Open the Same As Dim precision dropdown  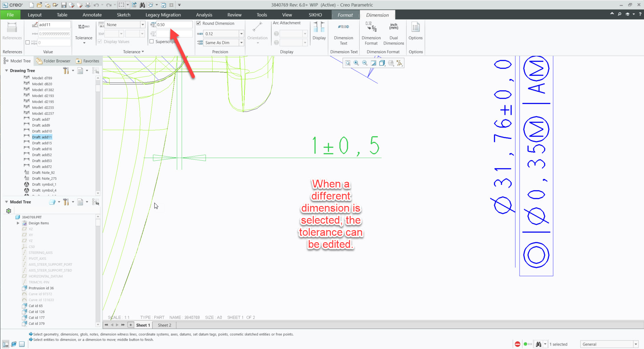point(241,43)
